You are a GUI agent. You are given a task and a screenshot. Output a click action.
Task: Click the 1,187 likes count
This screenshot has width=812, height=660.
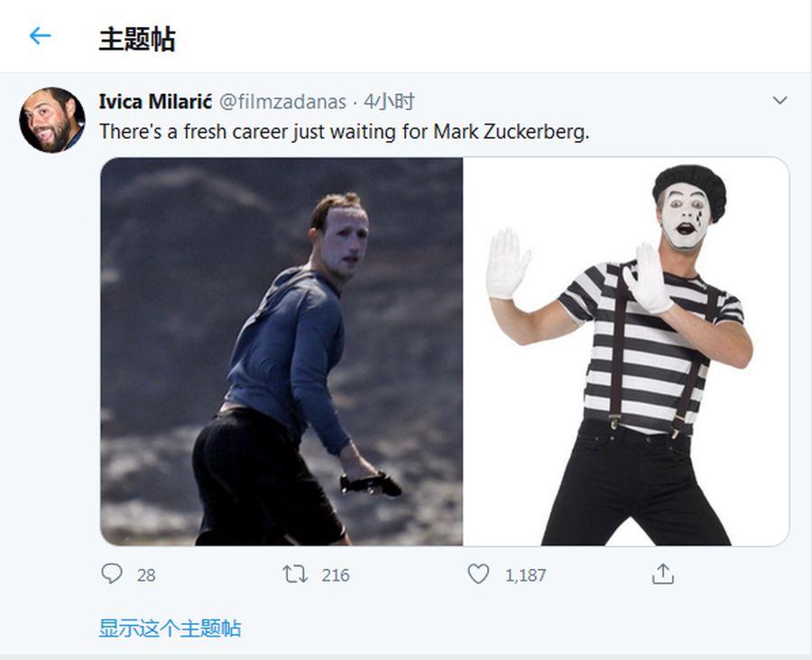click(526, 575)
